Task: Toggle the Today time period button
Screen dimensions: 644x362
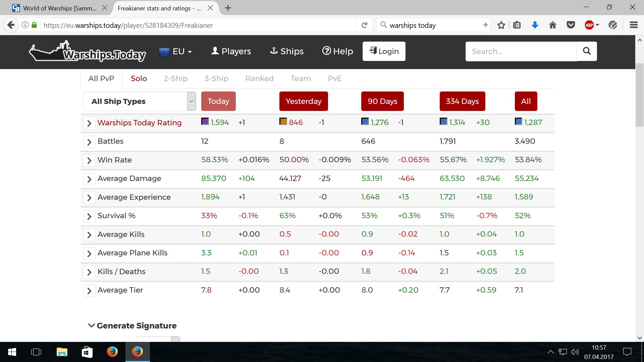Action: click(x=218, y=101)
